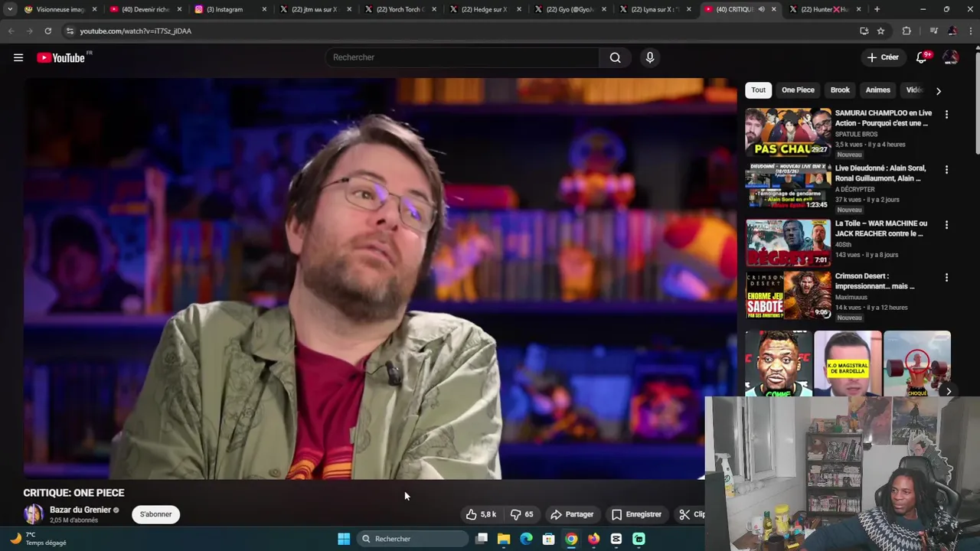Open Chrome extensions puzzle icon

[x=906, y=31]
